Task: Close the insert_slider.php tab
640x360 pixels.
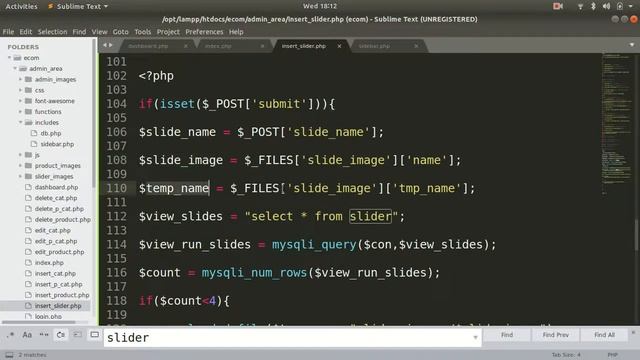Action: click(339, 46)
